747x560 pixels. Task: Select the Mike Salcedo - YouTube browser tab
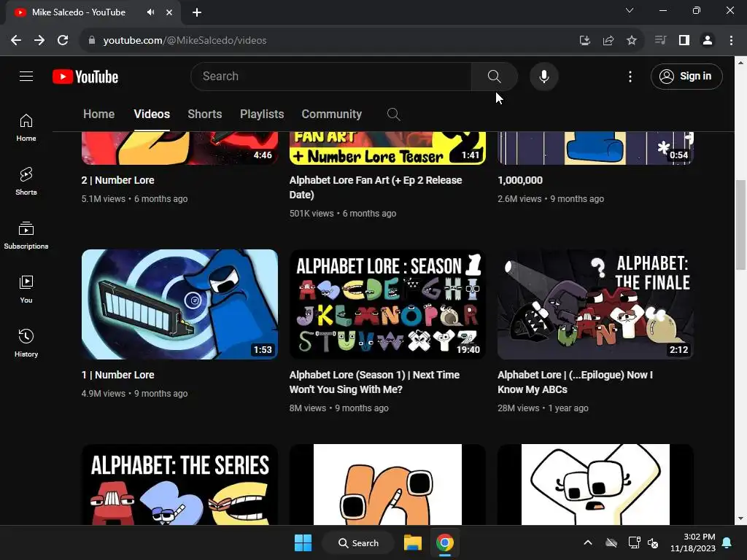93,12
